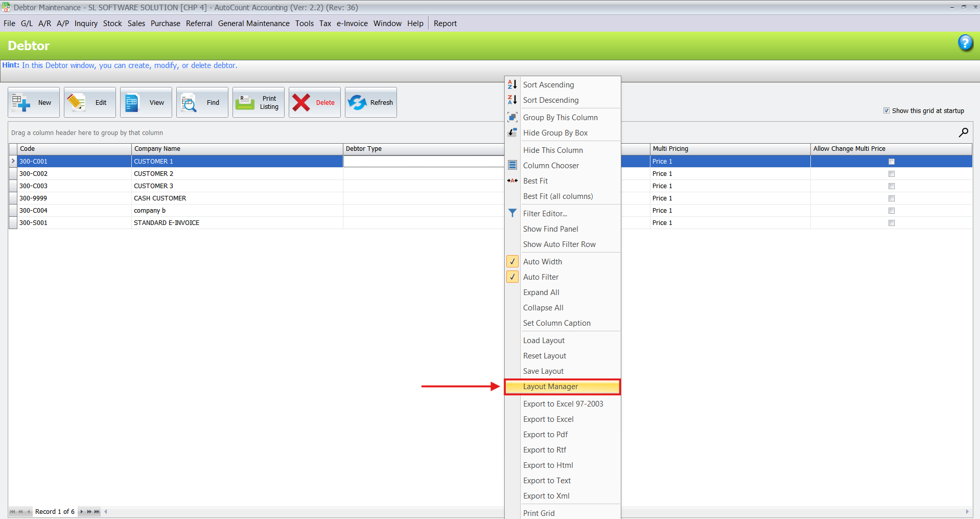980x519 pixels.
Task: Click the Refresh arrows icon
Action: click(358, 103)
